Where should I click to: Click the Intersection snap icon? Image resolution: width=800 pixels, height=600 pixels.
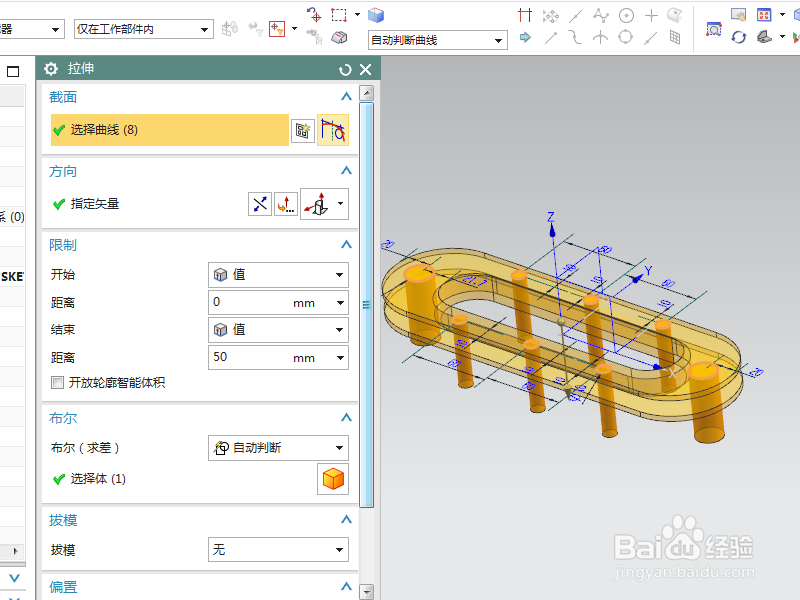pos(601,37)
